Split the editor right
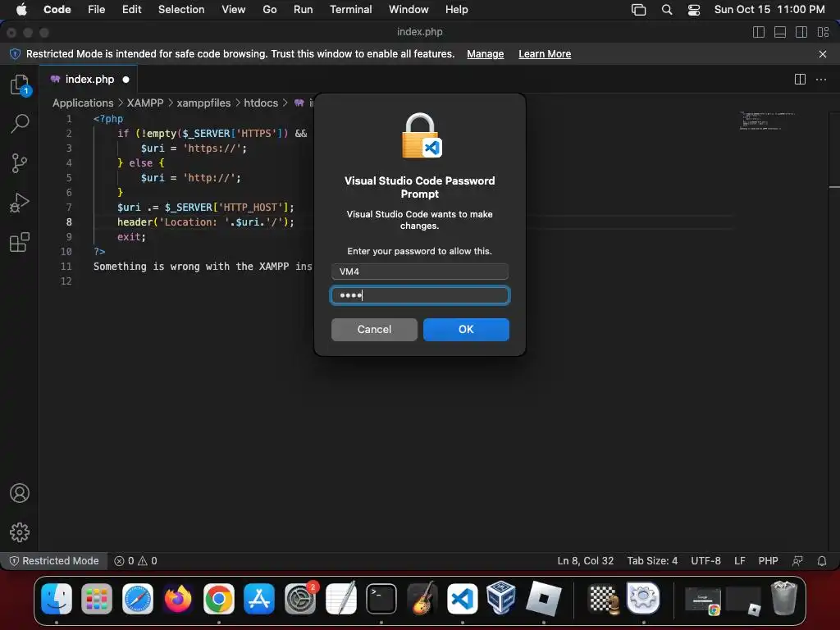Viewport: 840px width, 630px height. point(800,80)
